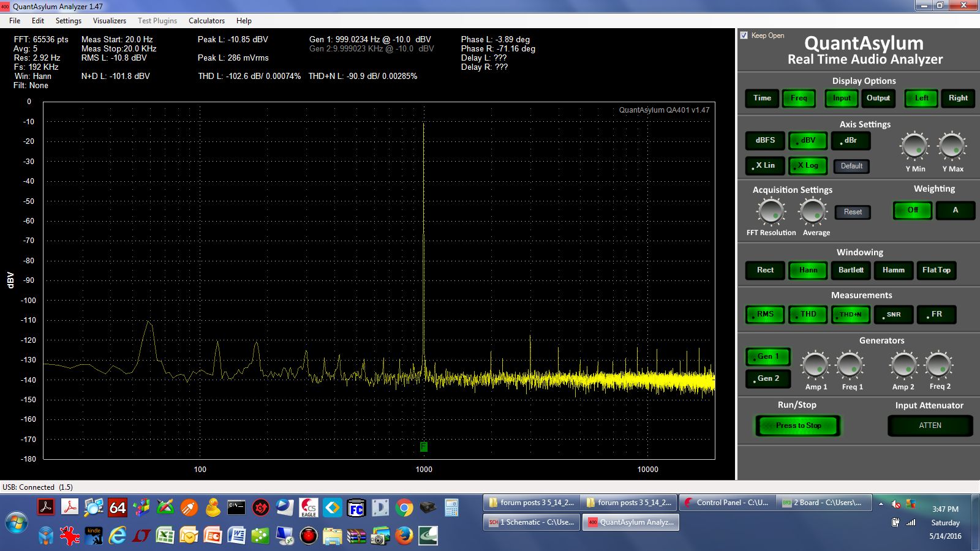This screenshot has height=551, width=980.
Task: Open the Calculators menu
Action: [x=206, y=20]
